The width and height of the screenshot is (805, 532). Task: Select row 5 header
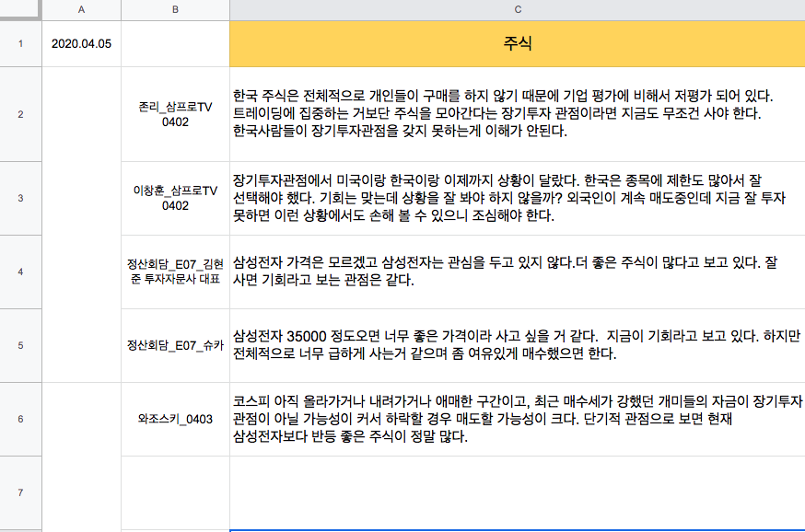20,345
